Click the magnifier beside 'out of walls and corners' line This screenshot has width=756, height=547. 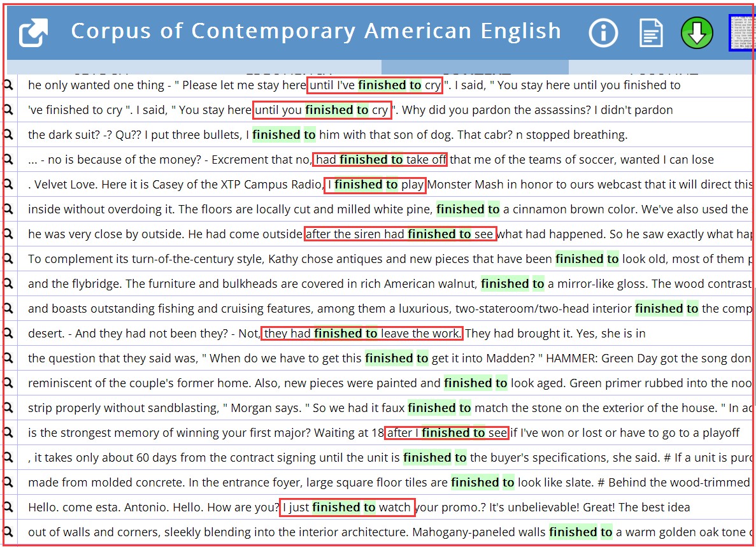8,532
